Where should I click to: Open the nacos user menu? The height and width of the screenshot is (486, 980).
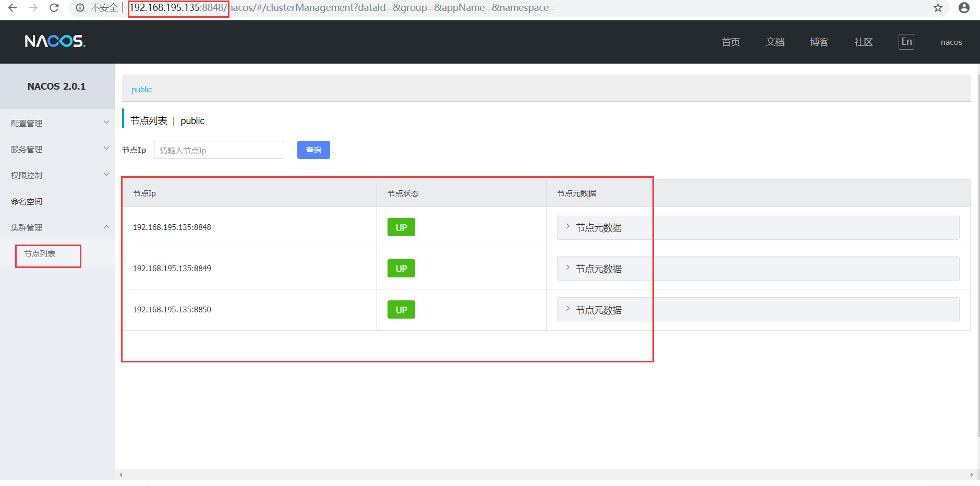pyautogui.click(x=951, y=42)
